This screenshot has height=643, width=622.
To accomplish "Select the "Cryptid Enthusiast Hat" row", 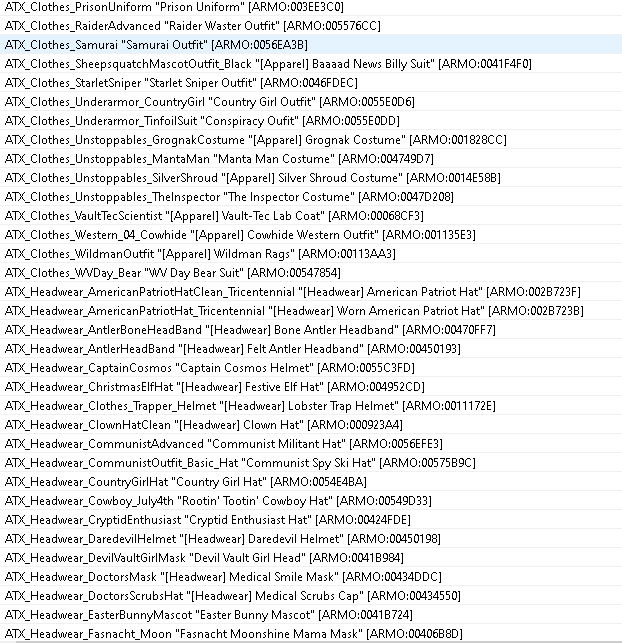I will 311,520.
